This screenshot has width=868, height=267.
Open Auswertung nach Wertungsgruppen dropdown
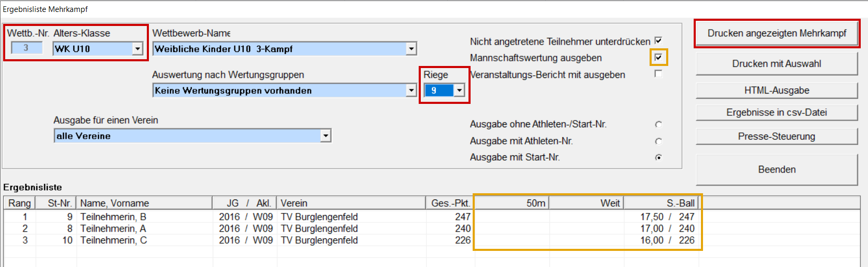point(411,90)
